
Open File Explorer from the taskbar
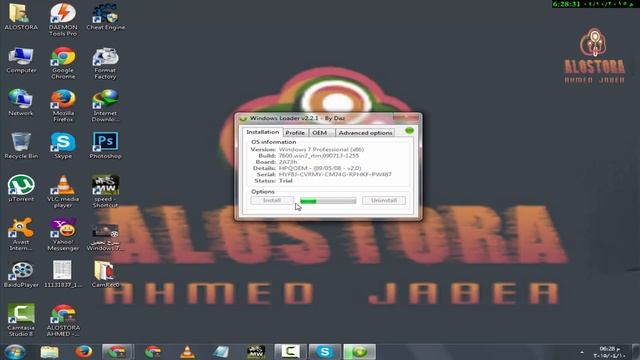49,352
